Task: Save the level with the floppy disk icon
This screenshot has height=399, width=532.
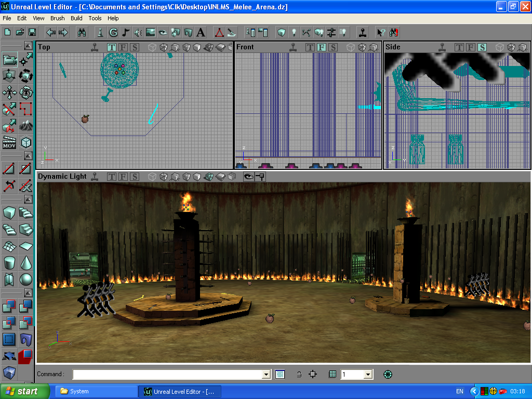Action: coord(32,33)
